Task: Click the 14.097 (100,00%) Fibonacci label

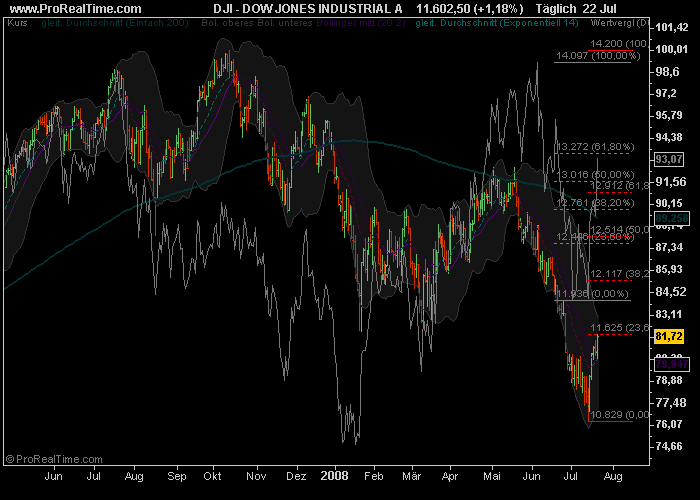Action: (x=598, y=56)
